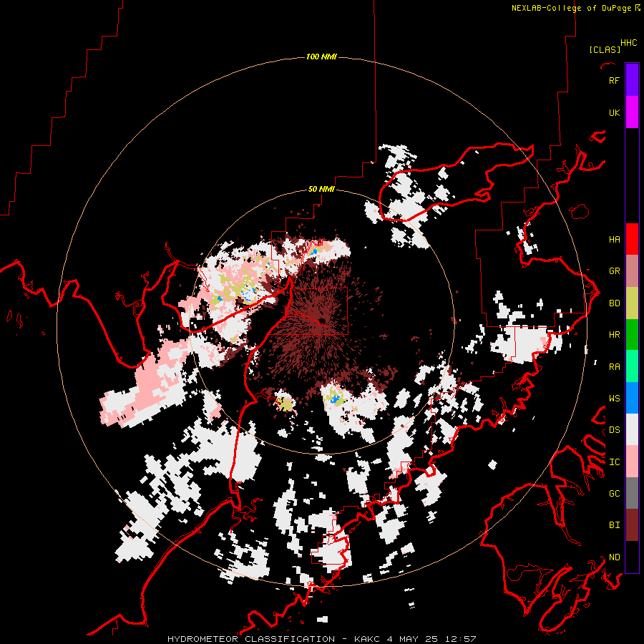644x644 pixels.
Task: Click the DS legend label
Action: pyautogui.click(x=614, y=429)
